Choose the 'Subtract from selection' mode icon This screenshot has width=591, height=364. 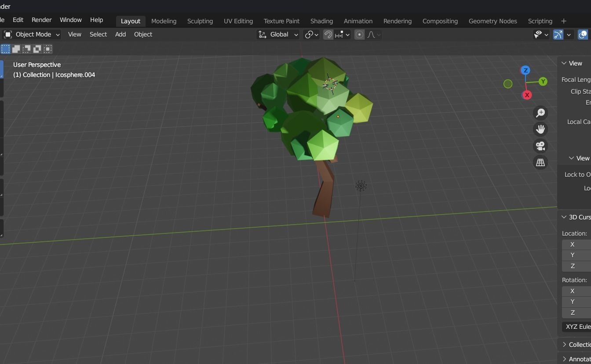[x=26, y=49]
